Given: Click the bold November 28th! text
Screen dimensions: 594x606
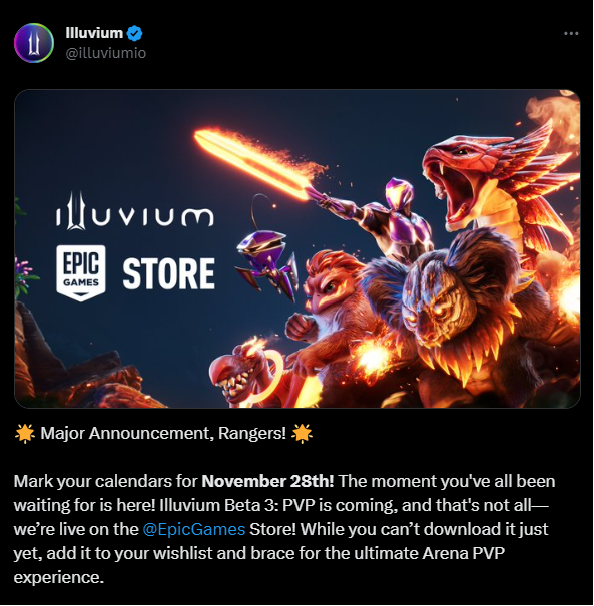Looking at the screenshot, I should [x=268, y=482].
